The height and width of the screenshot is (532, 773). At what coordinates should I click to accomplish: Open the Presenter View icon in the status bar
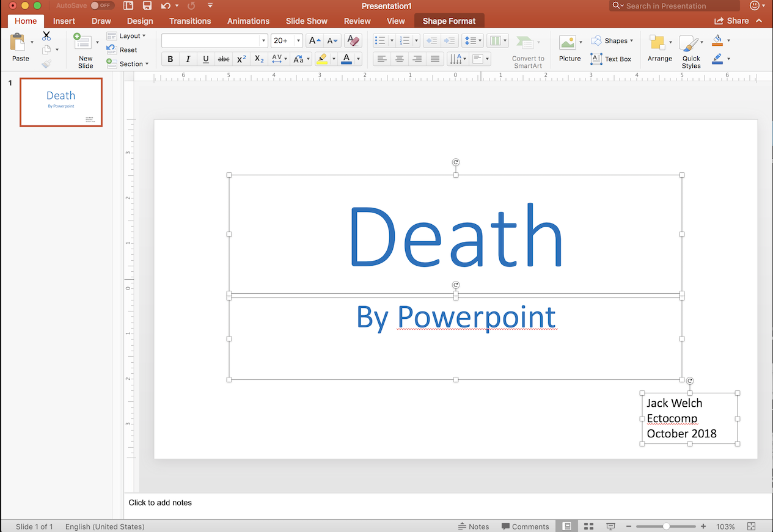(x=610, y=525)
